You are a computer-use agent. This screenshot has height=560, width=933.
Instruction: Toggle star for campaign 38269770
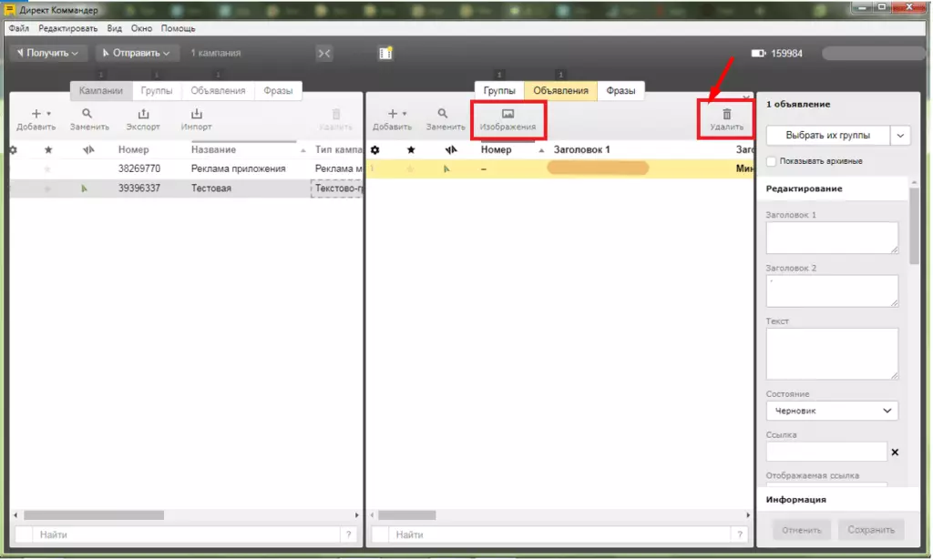pos(47,169)
